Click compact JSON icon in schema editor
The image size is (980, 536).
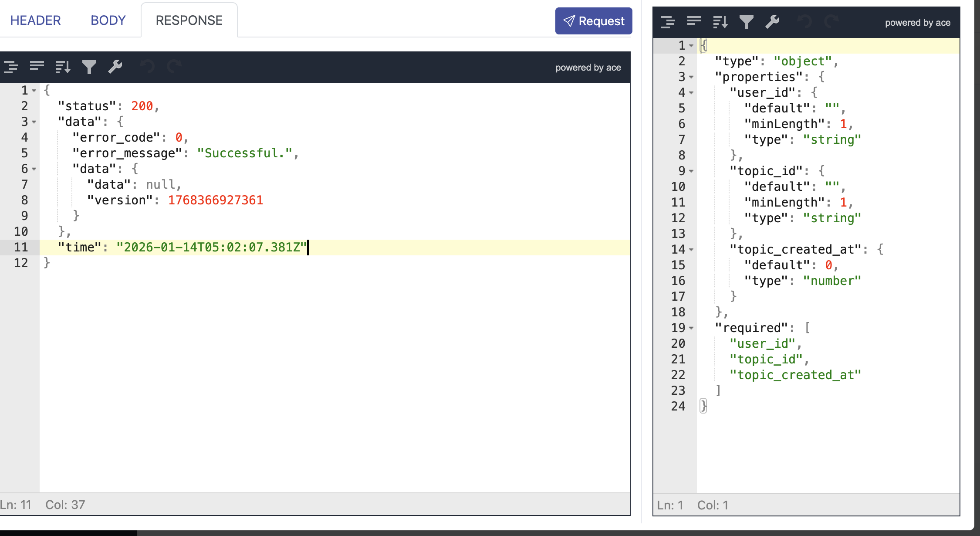click(694, 22)
